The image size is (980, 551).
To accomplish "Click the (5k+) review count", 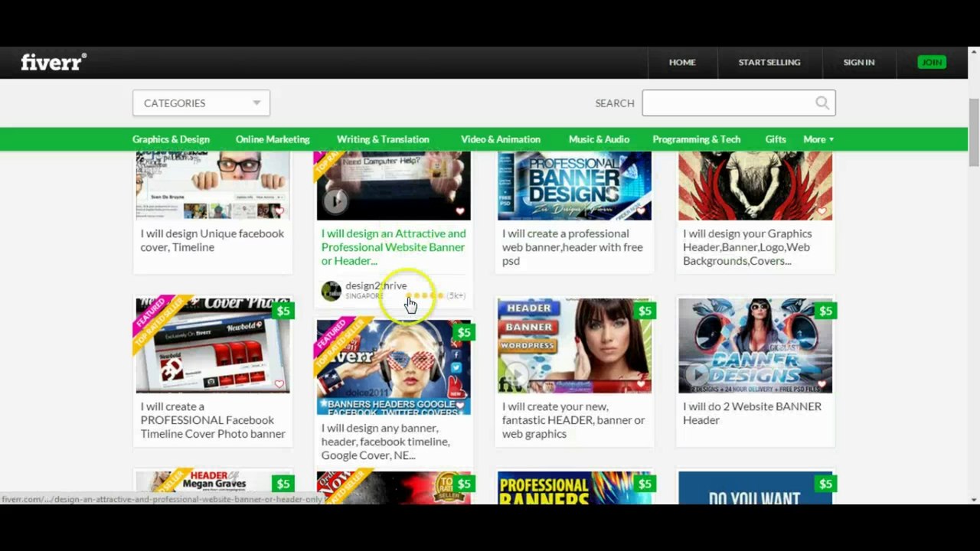I will coord(456,295).
